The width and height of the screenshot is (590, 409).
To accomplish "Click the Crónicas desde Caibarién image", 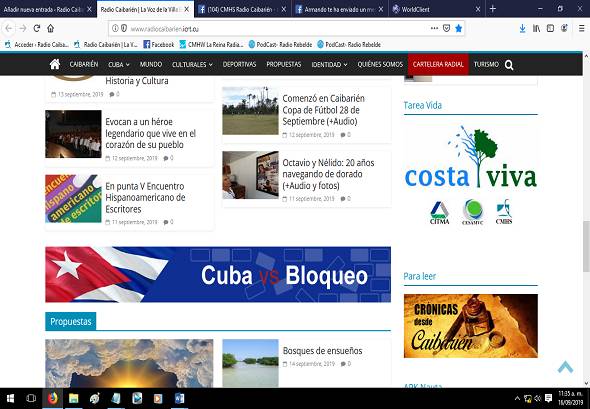I will point(471,326).
